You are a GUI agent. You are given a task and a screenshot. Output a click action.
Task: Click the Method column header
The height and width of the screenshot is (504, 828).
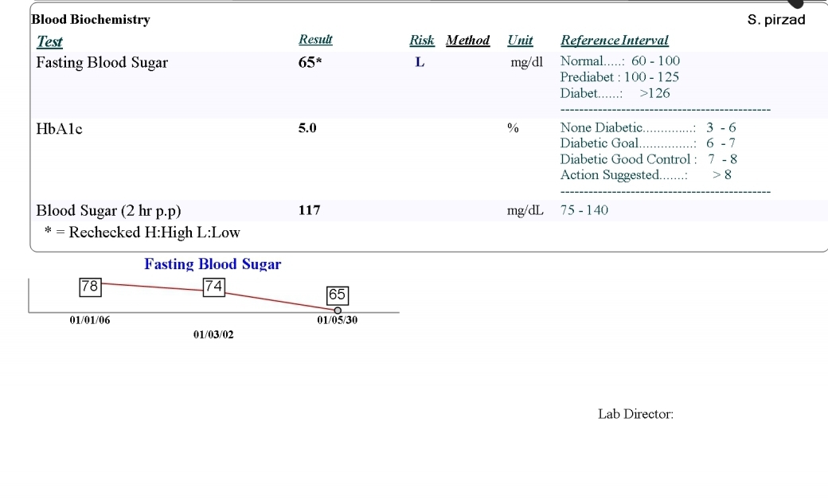pyautogui.click(x=467, y=40)
